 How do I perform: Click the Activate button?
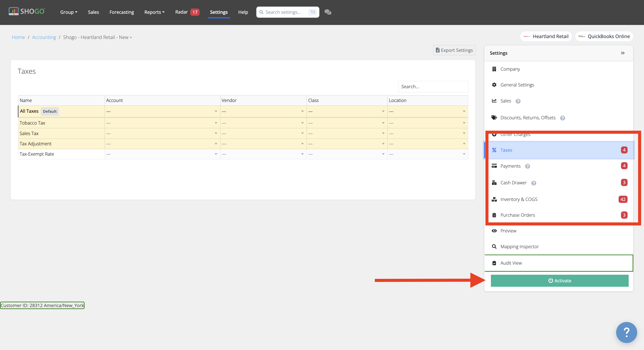[x=559, y=281]
